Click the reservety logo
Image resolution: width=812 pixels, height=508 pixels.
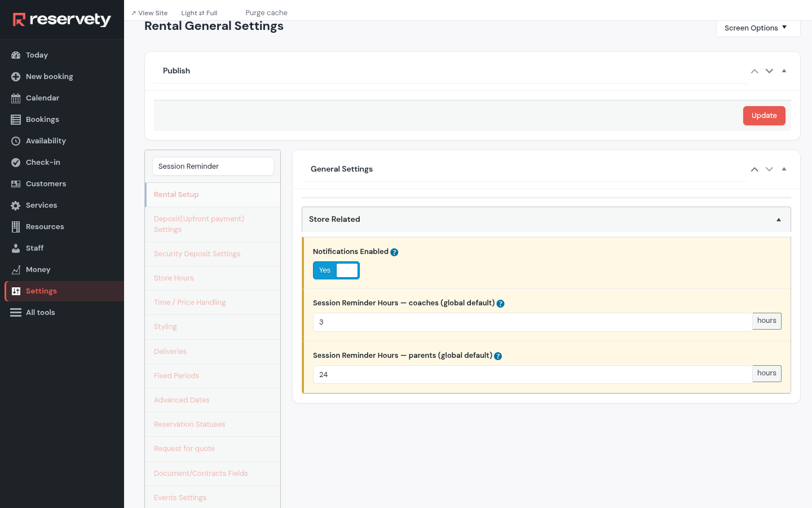62,20
